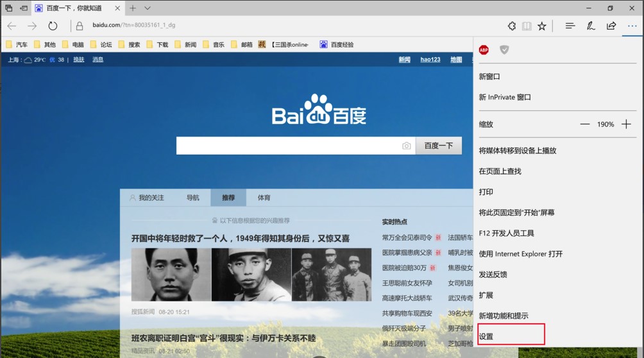Close the three-dots more menu
Image resolution: width=644 pixels, height=358 pixels.
(632, 26)
